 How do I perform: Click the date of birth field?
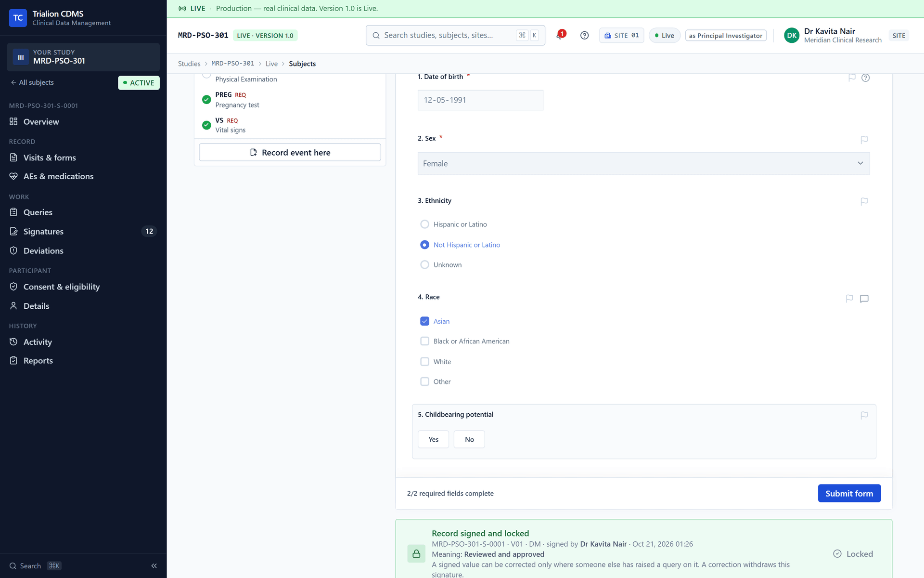[x=480, y=100]
